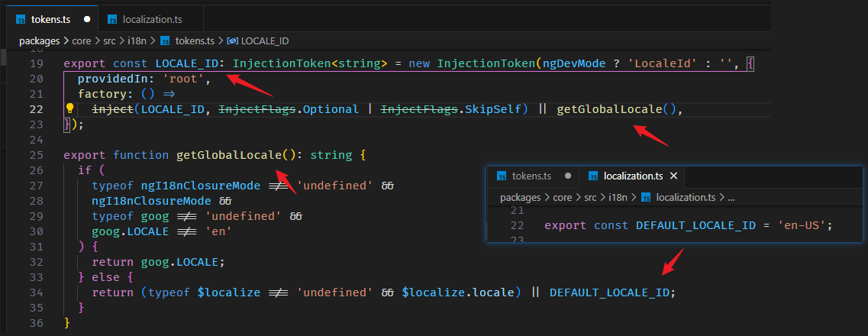Screen dimensions: 868x336
Task: Click the unsaved dot on the active tokens.ts tab
Action: click(x=88, y=18)
